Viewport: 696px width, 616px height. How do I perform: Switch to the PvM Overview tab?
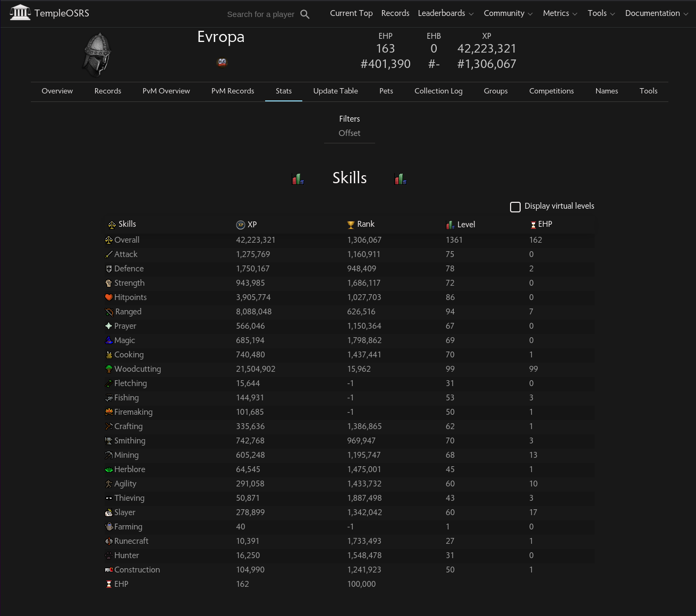166,91
